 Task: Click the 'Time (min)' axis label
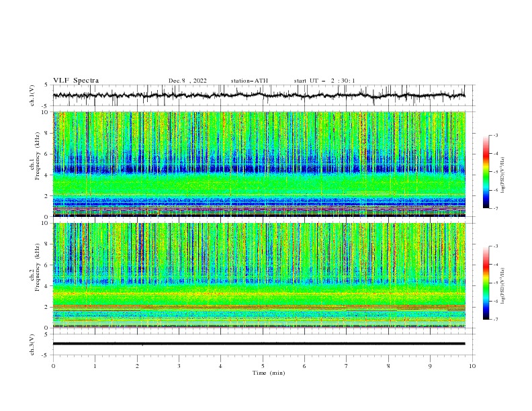click(x=269, y=373)
